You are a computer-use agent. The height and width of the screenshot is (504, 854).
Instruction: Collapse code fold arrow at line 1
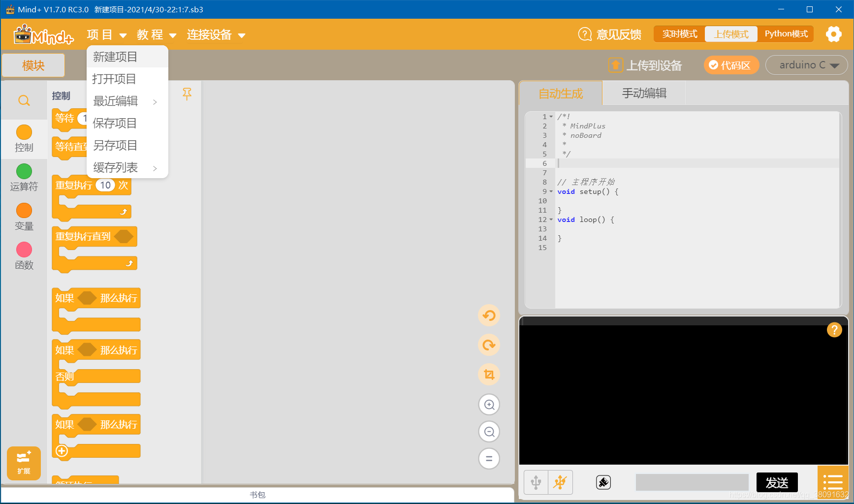coord(551,117)
